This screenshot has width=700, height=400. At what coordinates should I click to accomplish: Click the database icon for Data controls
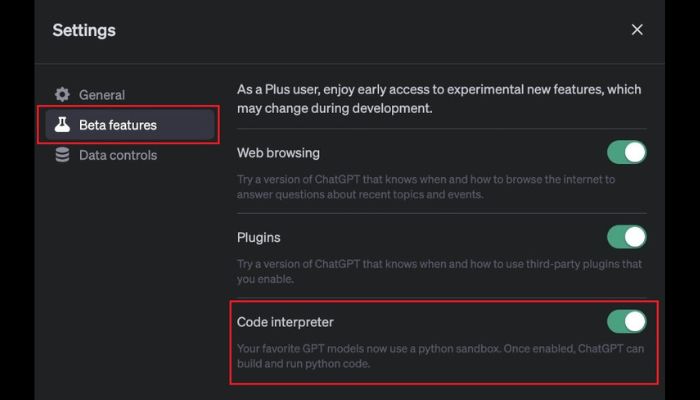[62, 155]
